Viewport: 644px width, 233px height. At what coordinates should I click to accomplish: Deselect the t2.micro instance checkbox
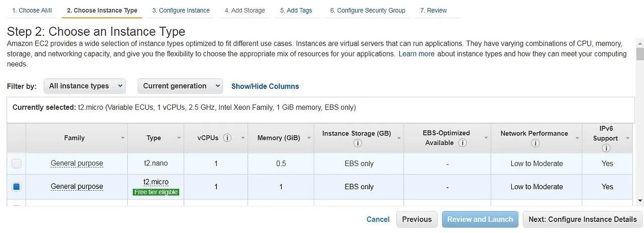[17, 187]
